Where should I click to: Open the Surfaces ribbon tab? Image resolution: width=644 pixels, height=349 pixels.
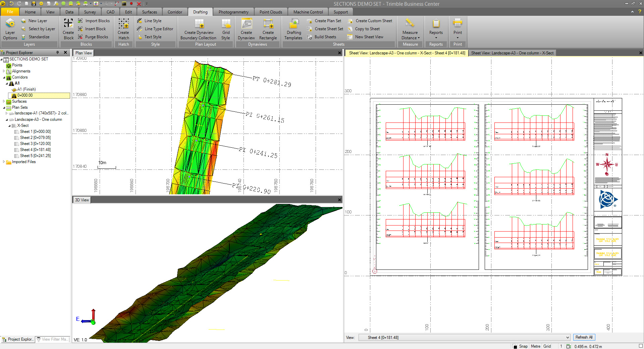click(149, 12)
